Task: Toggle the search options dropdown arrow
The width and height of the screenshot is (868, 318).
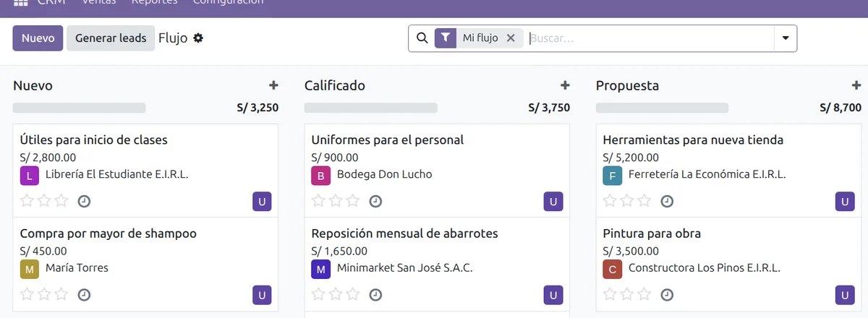Action: (786, 38)
